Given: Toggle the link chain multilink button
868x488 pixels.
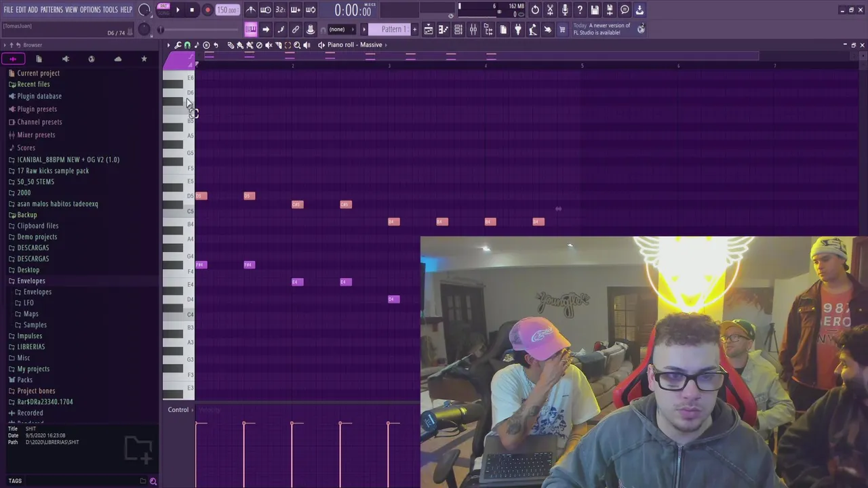Looking at the screenshot, I should pyautogui.click(x=296, y=29).
